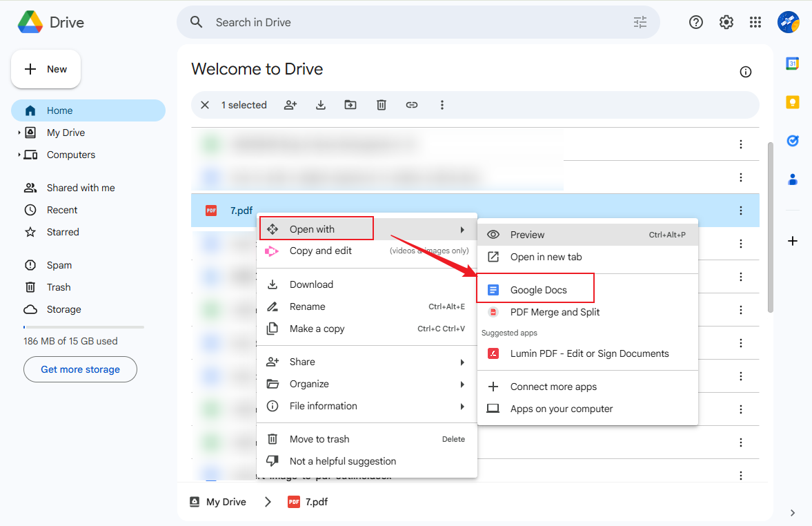The height and width of the screenshot is (526, 812).
Task: Click the Share people icon in toolbar
Action: pos(290,105)
